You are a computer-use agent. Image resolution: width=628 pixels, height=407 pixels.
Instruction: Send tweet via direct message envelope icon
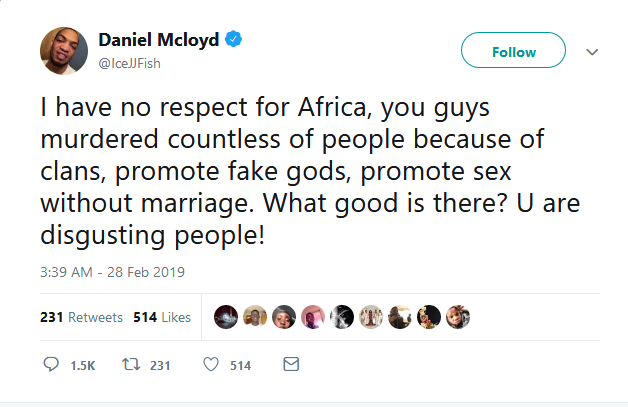[x=291, y=365]
